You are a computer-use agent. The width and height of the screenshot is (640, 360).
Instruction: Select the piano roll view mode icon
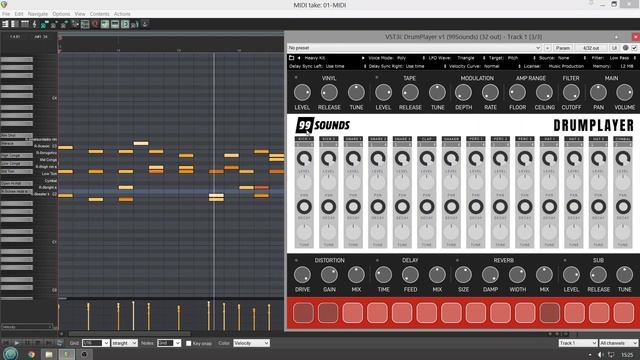pos(5,24)
